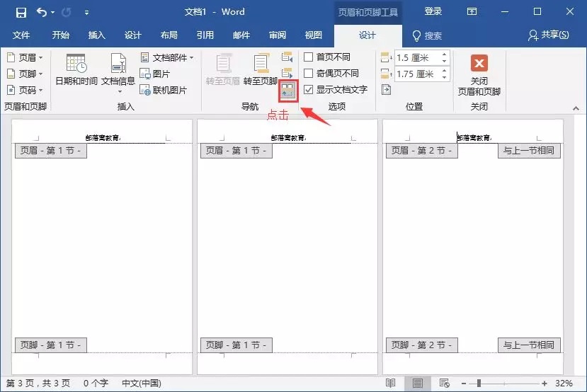
Task: Insert a picture using 图片 button
Action: (155, 74)
